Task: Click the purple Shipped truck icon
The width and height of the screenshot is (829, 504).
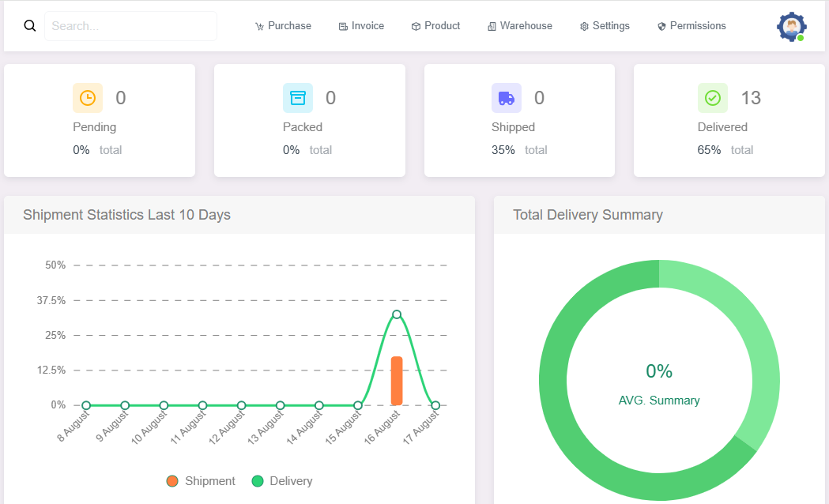Action: (x=507, y=98)
